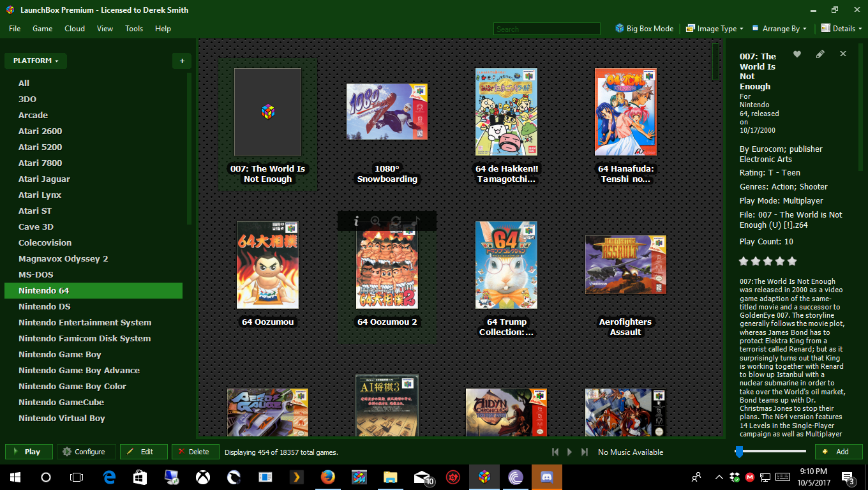Select the Colecovision platform
This screenshot has height=490, width=868.
pos(45,242)
